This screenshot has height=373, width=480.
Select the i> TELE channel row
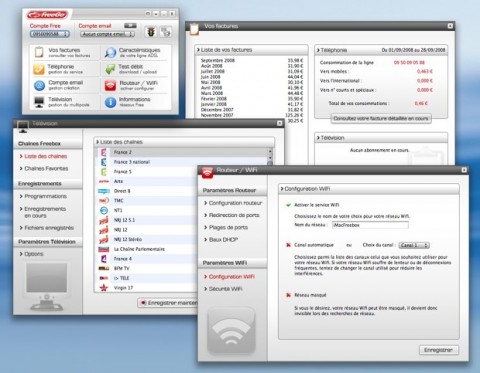point(147,278)
